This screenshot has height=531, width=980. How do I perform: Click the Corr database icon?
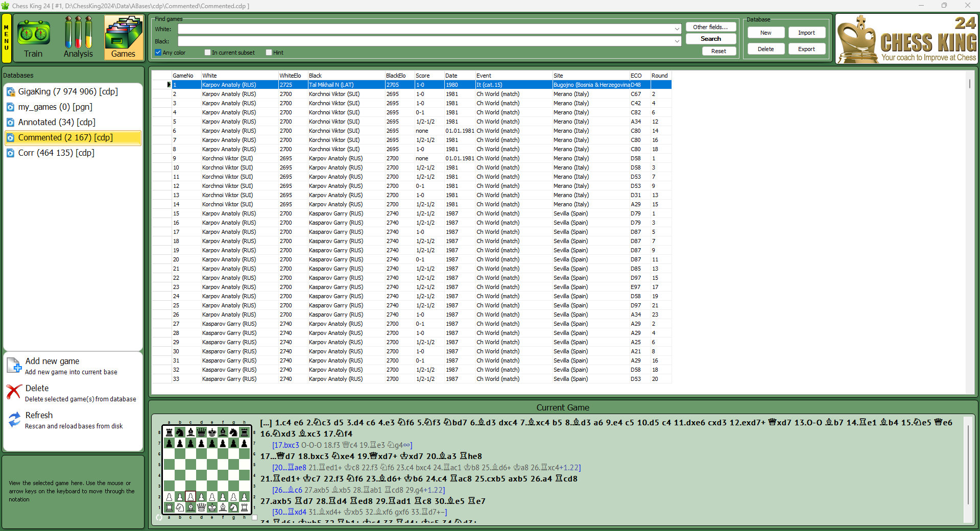tap(11, 153)
